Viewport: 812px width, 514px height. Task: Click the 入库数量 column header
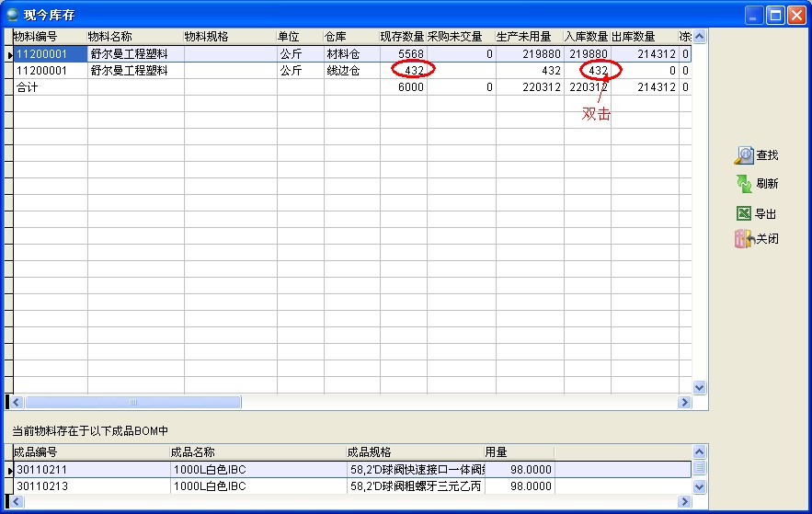[x=587, y=37]
